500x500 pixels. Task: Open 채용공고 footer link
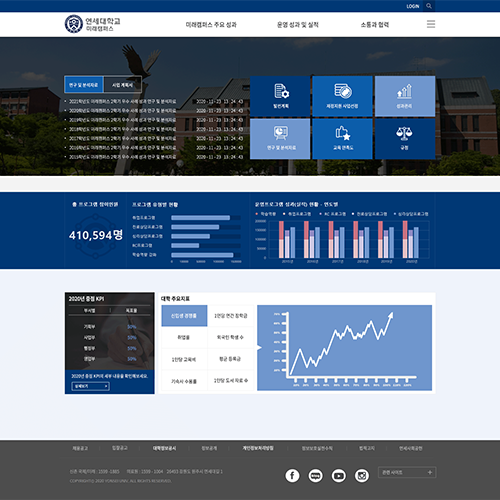point(80,448)
